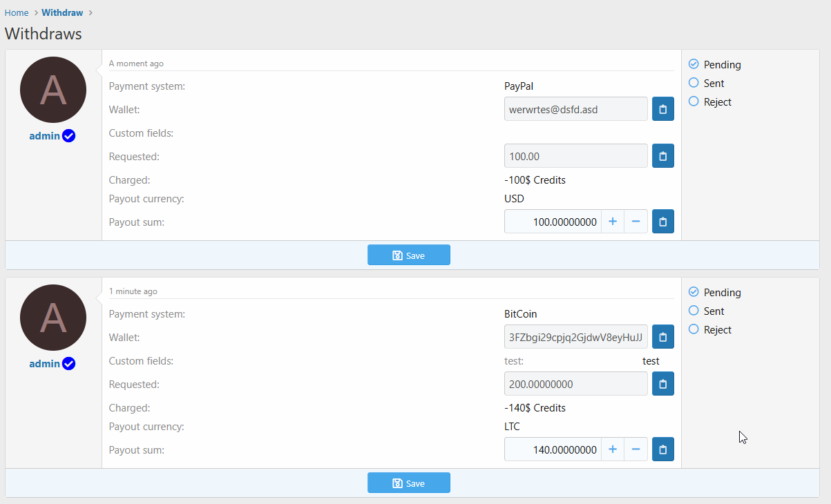The height and width of the screenshot is (504, 831).
Task: Click the admin avatar on the PayPal request
Action: (x=53, y=90)
